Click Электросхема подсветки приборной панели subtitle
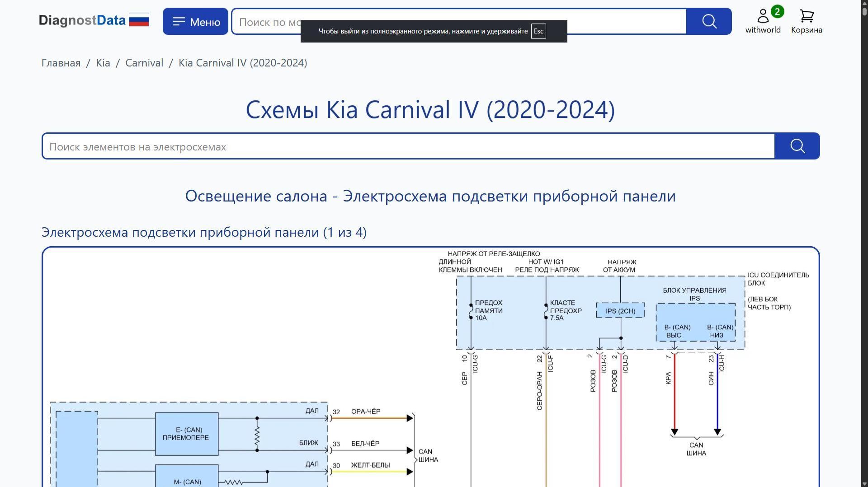The width and height of the screenshot is (868, 487). 203,232
